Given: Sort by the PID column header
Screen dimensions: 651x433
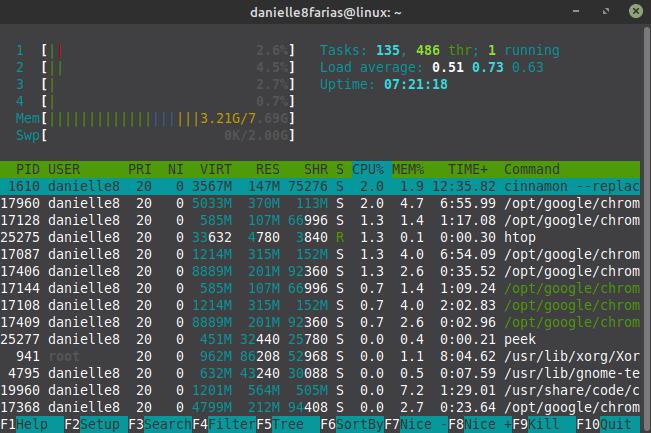Looking at the screenshot, I should click(28, 169).
